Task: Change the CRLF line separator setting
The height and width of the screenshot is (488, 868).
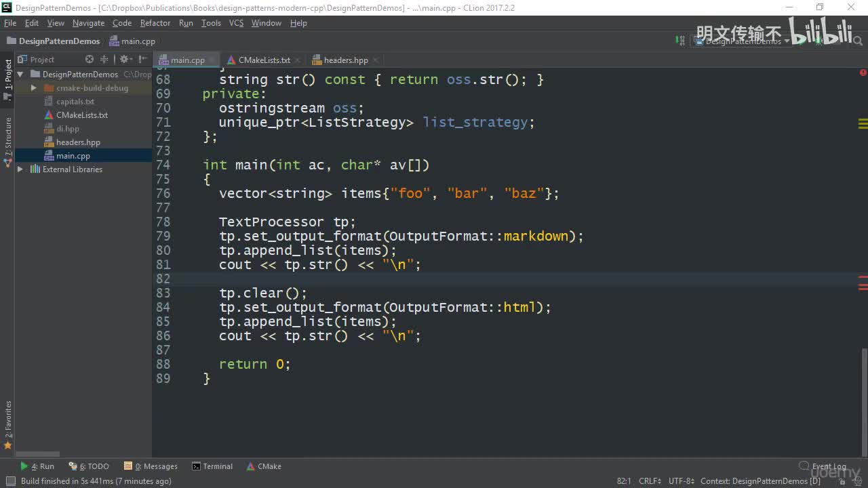Action: [x=650, y=481]
